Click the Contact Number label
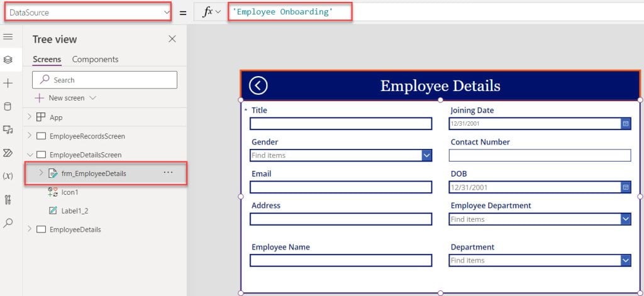The width and height of the screenshot is (644, 296). pos(480,142)
